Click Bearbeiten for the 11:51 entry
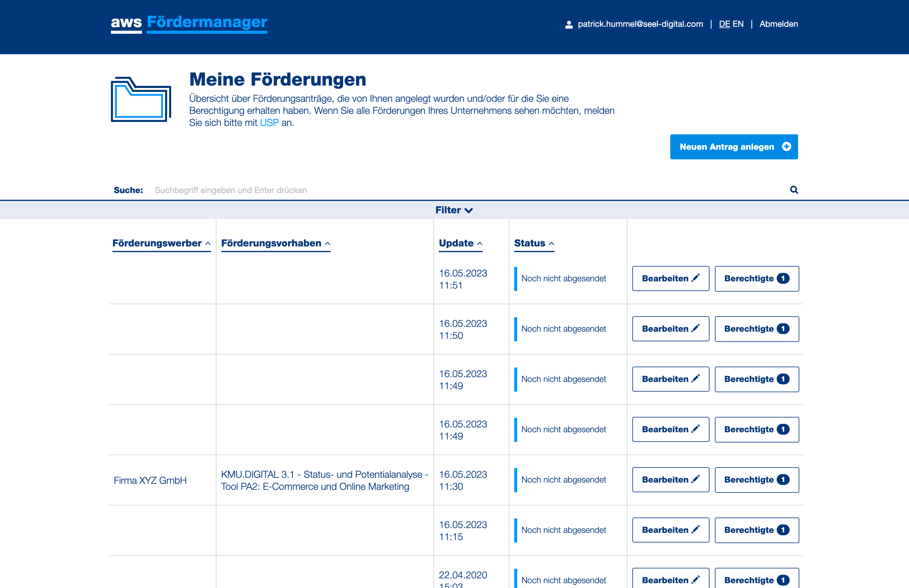Image resolution: width=909 pixels, height=588 pixels. tap(671, 279)
